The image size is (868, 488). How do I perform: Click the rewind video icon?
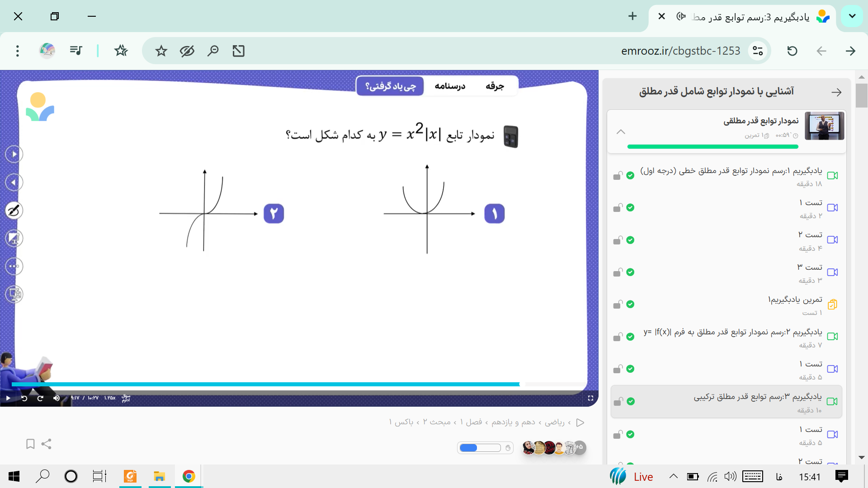24,398
